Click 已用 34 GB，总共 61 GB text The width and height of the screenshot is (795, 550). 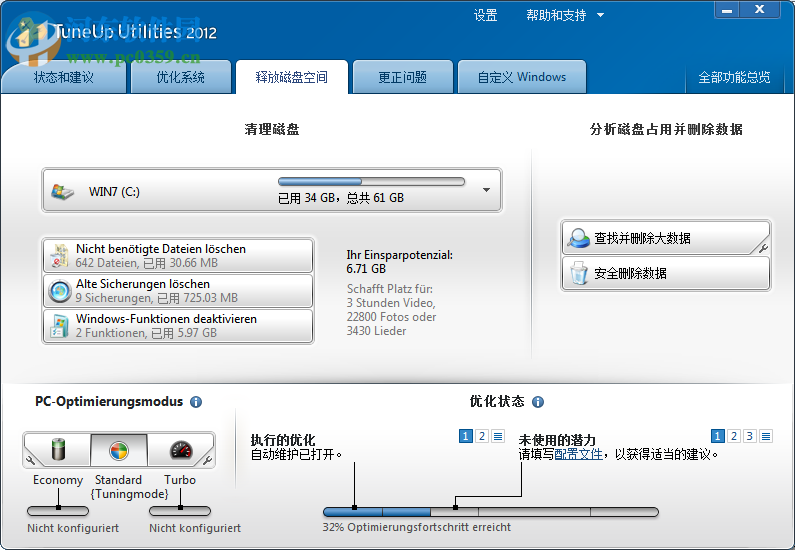point(341,198)
